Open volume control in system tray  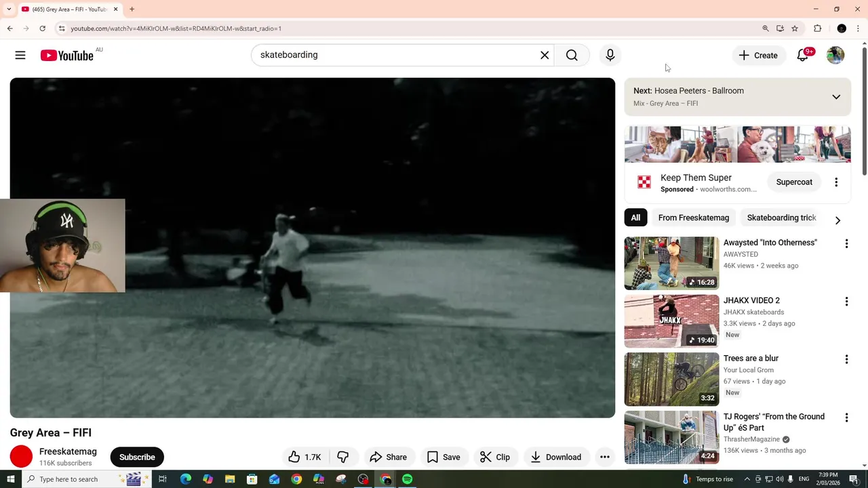(779, 479)
